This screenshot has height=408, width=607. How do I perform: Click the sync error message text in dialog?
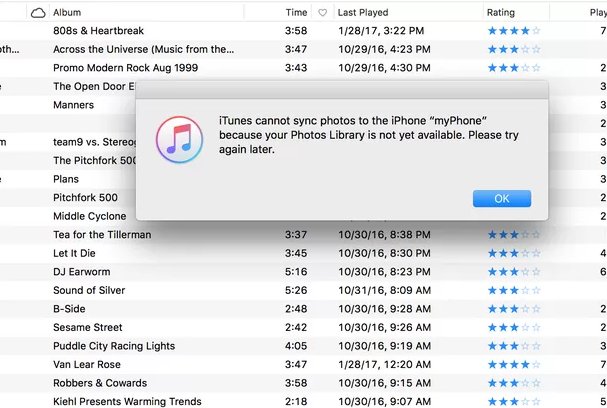pos(369,135)
